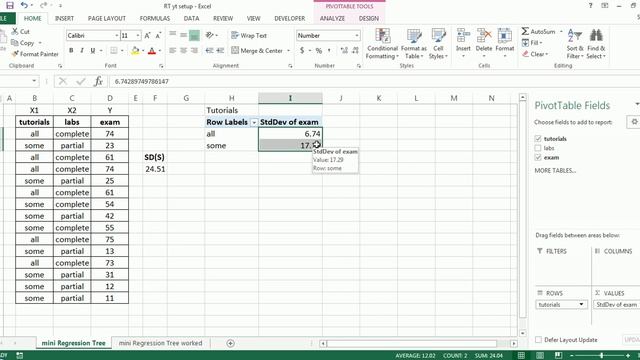Open Merge & Center dropdown arrow

click(x=289, y=51)
